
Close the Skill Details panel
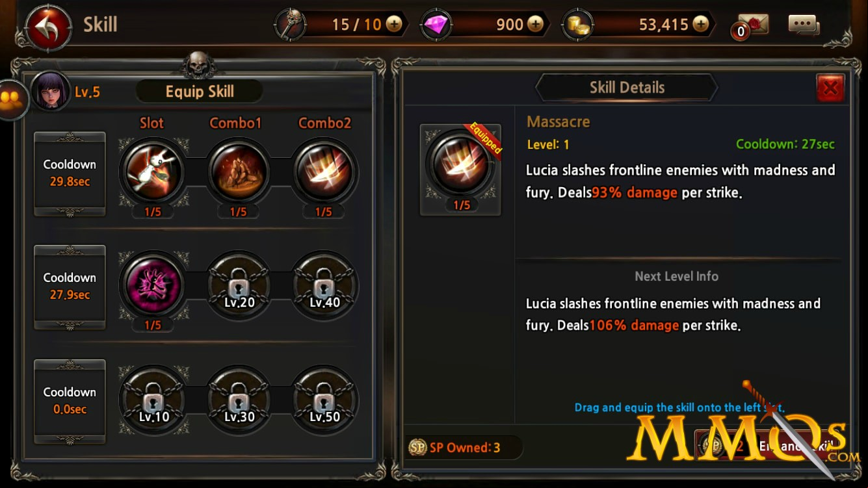(830, 88)
